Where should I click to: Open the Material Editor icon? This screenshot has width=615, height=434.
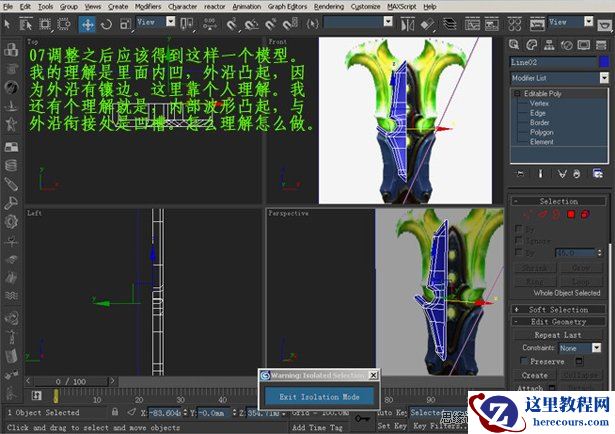click(514, 25)
